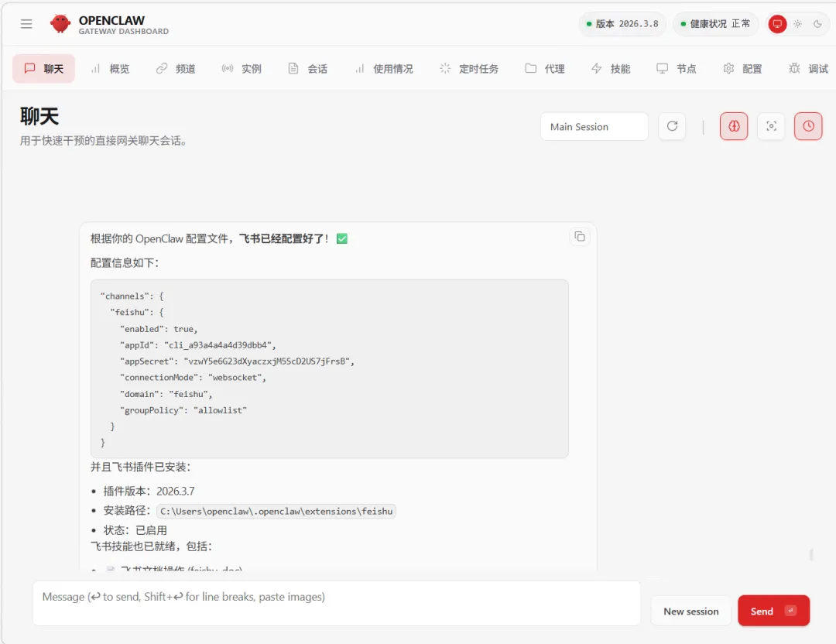The width and height of the screenshot is (836, 644).
Task: Switch to the 节点 nodes tab
Action: pos(677,69)
